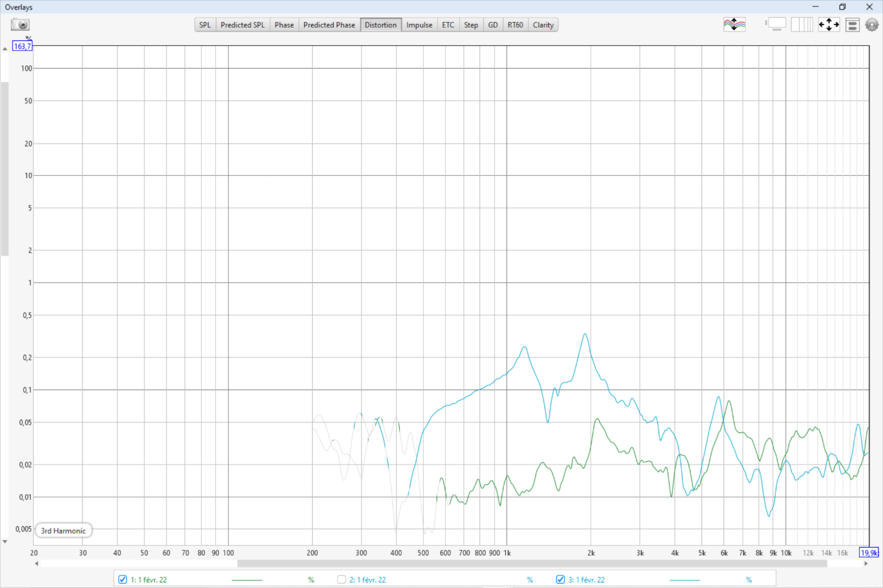Open the Predicted SPL tab
Image resolution: width=883 pixels, height=588 pixels.
click(243, 25)
